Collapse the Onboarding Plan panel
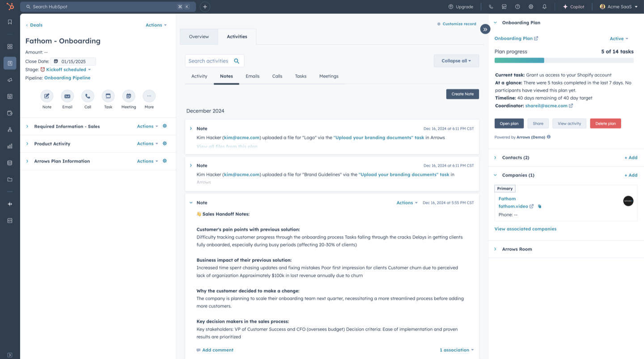The image size is (644, 359). coord(495,22)
